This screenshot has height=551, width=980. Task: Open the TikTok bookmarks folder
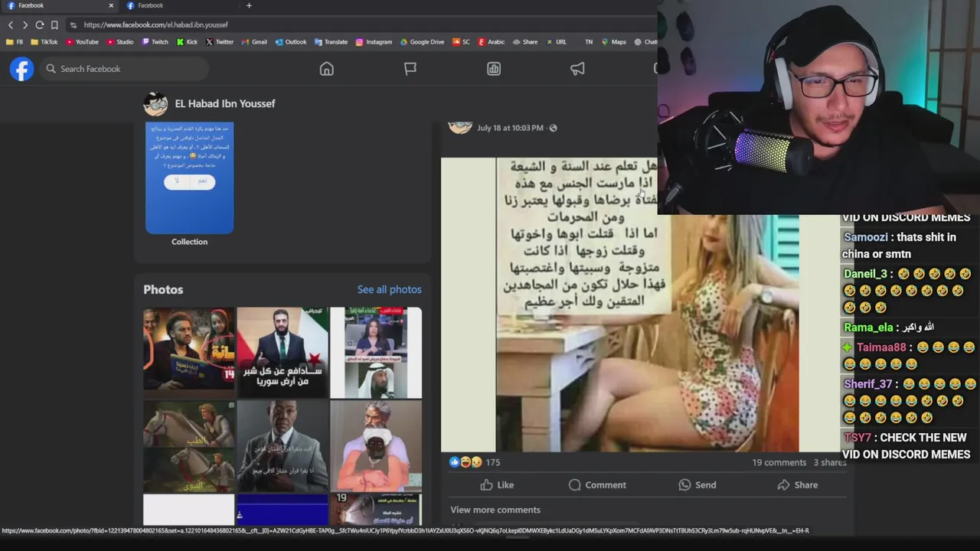pos(44,42)
